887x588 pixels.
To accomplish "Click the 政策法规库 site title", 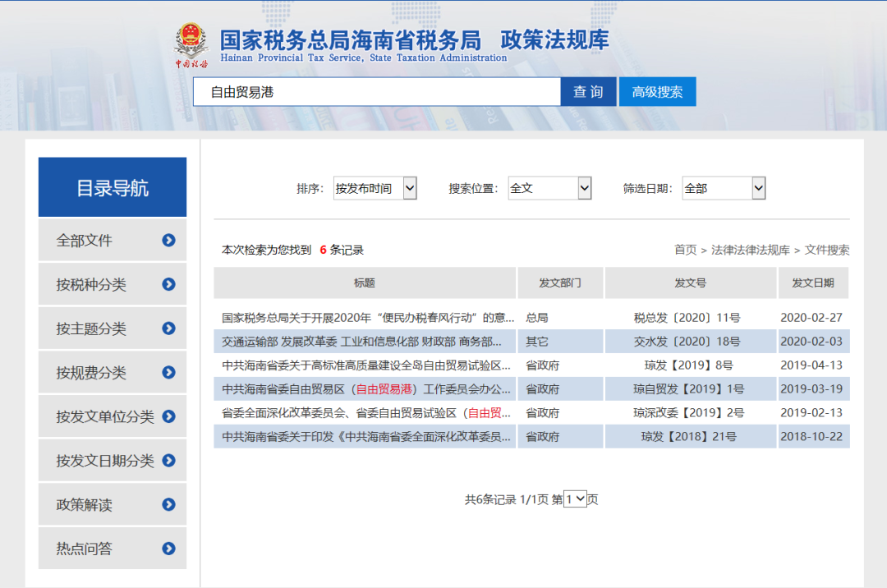I will 554,39.
